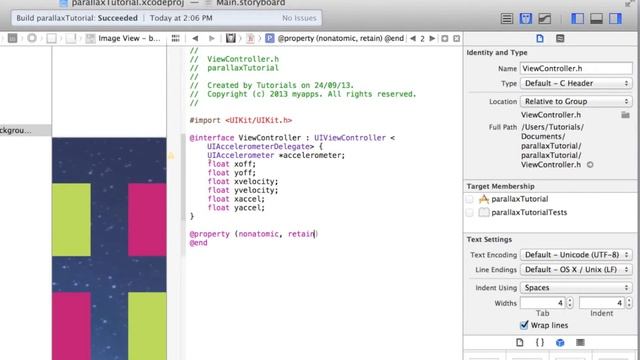
Task: Open the assistant editor related items menu
Action: point(176,38)
